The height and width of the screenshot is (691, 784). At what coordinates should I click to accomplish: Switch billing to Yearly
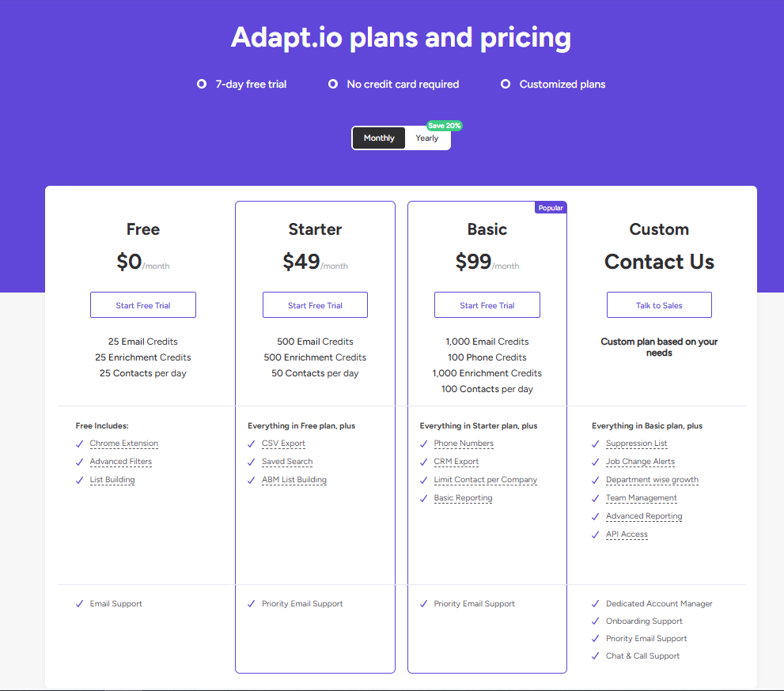427,138
